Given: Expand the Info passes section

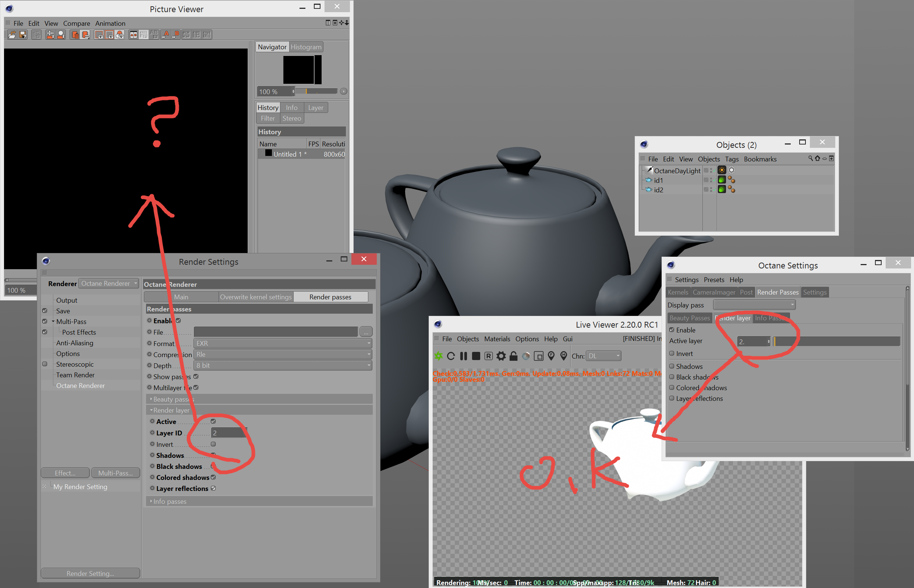Looking at the screenshot, I should click(170, 501).
